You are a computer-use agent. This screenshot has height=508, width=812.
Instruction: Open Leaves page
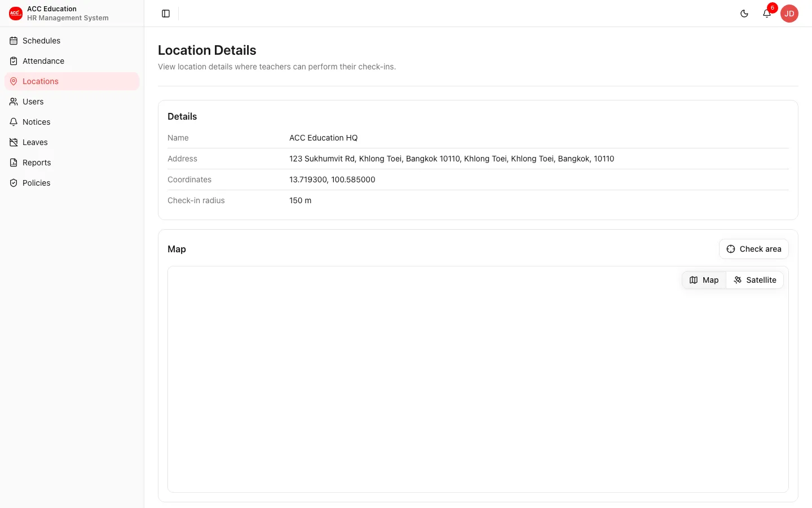[x=72, y=142]
